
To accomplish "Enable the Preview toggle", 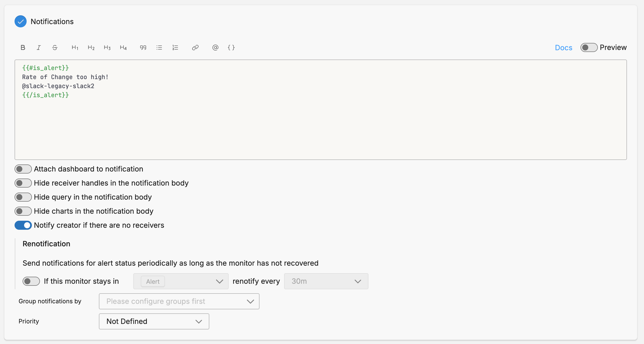I will tap(589, 47).
